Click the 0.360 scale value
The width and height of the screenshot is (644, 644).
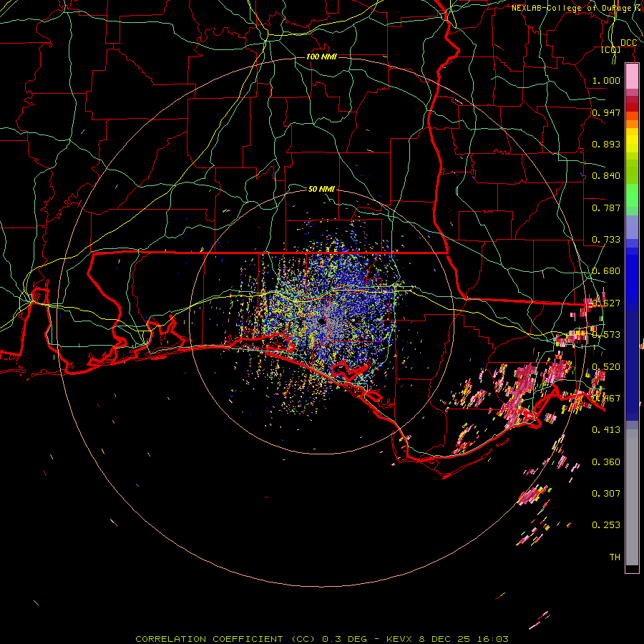point(606,462)
